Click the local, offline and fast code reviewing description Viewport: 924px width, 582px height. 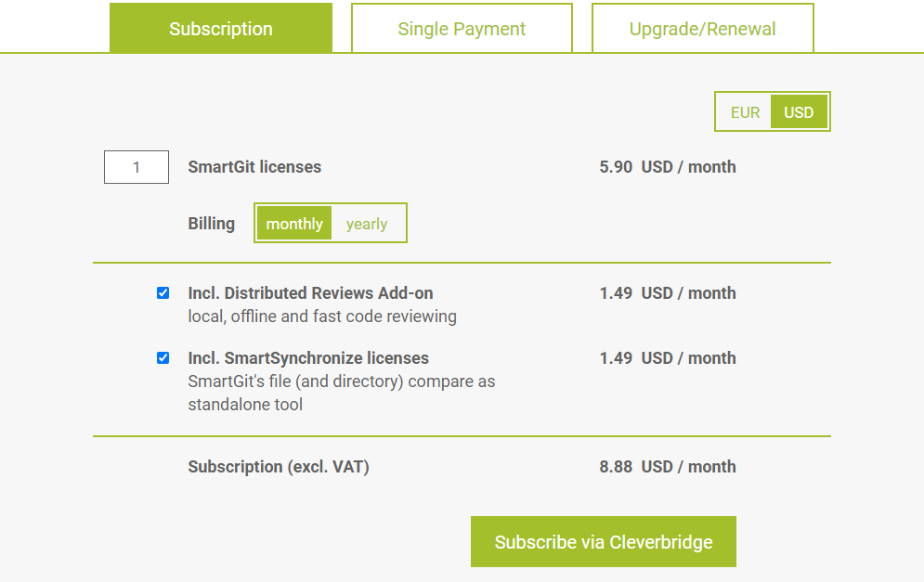(322, 317)
